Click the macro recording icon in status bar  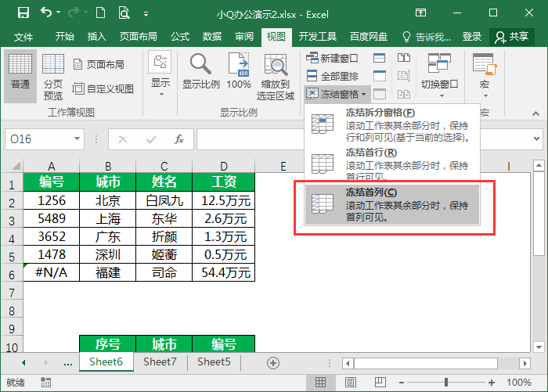(45, 382)
